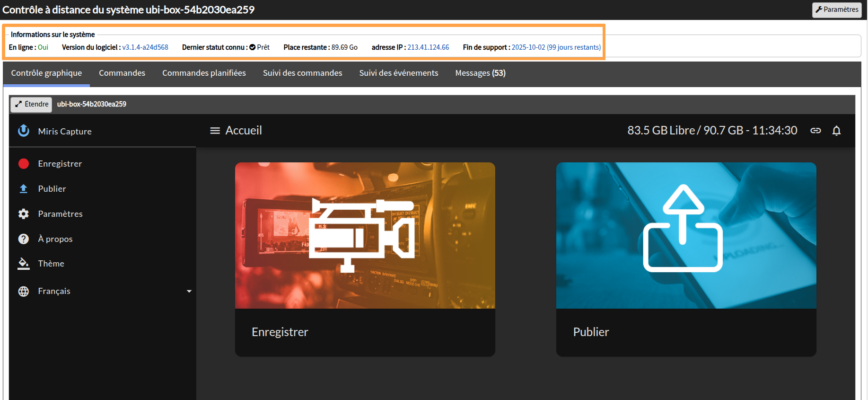
Task: Expand the Français language dropdown arrow
Action: [189, 291]
